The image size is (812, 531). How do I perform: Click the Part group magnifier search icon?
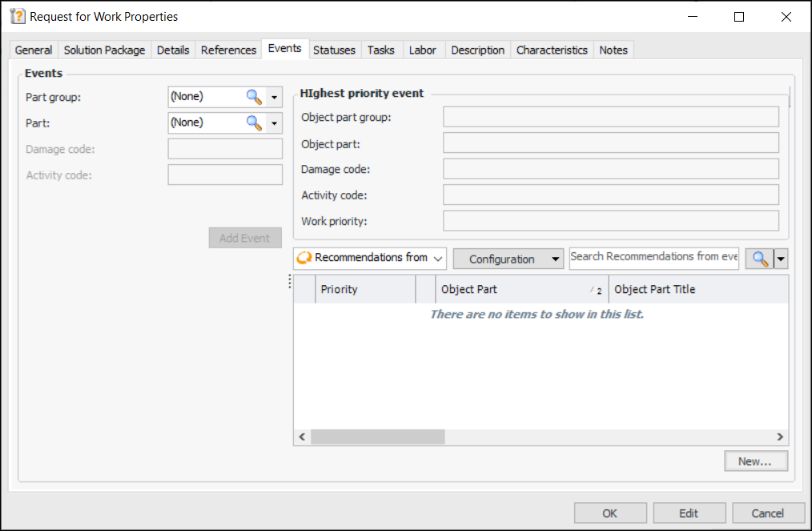(x=254, y=97)
